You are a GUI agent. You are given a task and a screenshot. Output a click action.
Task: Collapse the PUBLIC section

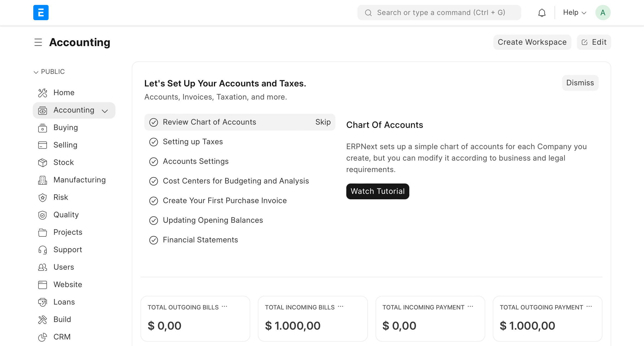pos(36,72)
